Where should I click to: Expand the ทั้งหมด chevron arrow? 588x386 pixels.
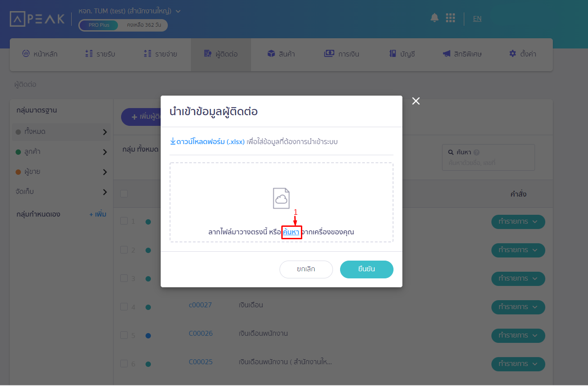click(x=105, y=132)
